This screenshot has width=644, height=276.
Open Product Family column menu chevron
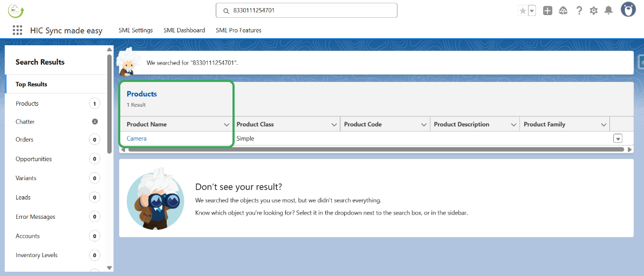[604, 125]
